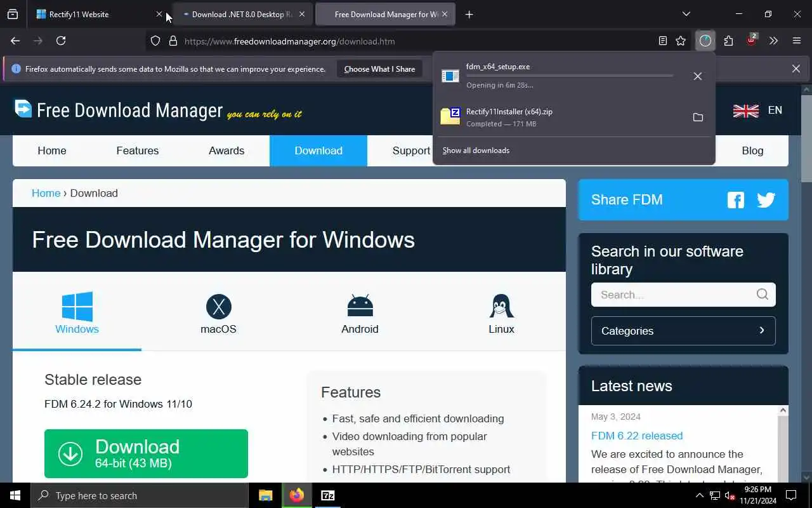The width and height of the screenshot is (812, 508).
Task: Open 7-Zip from the taskbar
Action: [x=328, y=495]
